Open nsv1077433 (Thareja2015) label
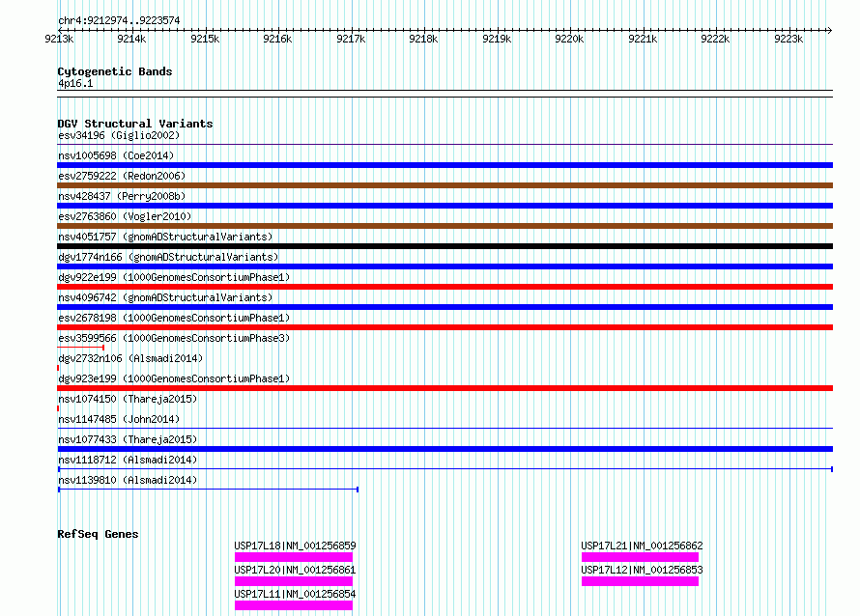 [x=128, y=439]
